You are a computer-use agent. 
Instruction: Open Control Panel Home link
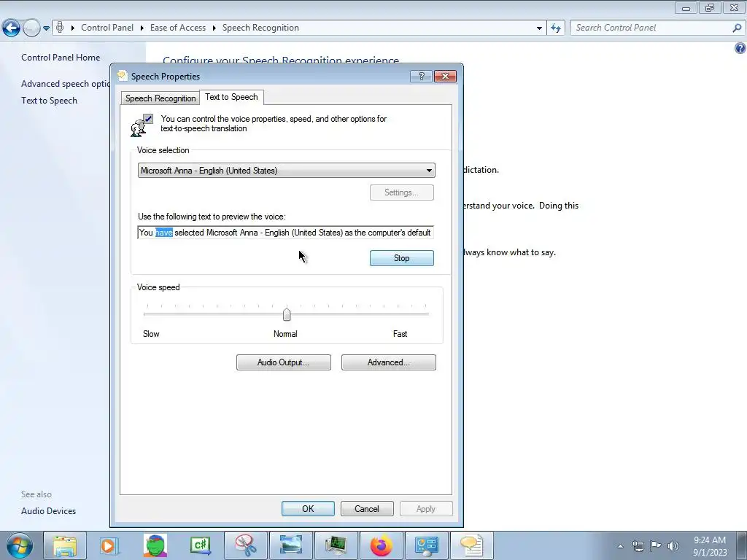(x=61, y=57)
